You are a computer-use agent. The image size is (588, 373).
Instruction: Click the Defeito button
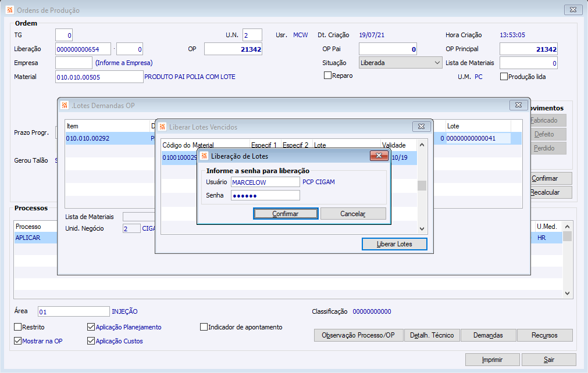[548, 134]
